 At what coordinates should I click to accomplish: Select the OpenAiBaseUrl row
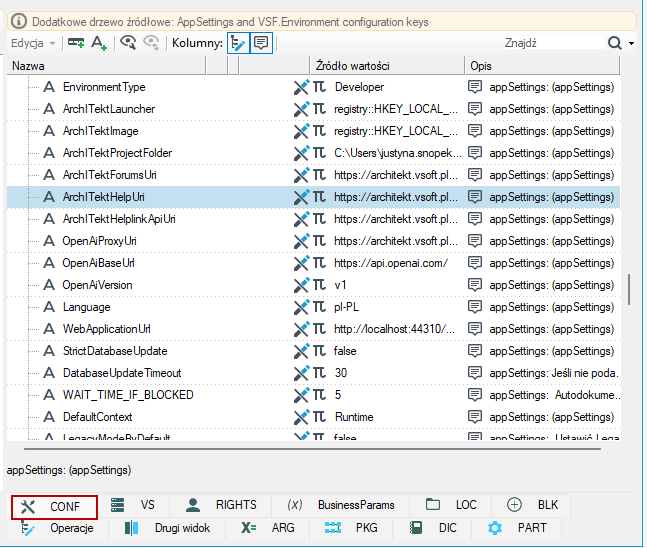coord(313,263)
